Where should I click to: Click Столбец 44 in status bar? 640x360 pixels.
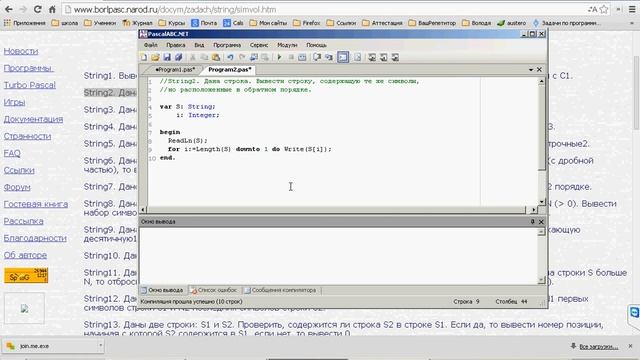[x=511, y=302]
